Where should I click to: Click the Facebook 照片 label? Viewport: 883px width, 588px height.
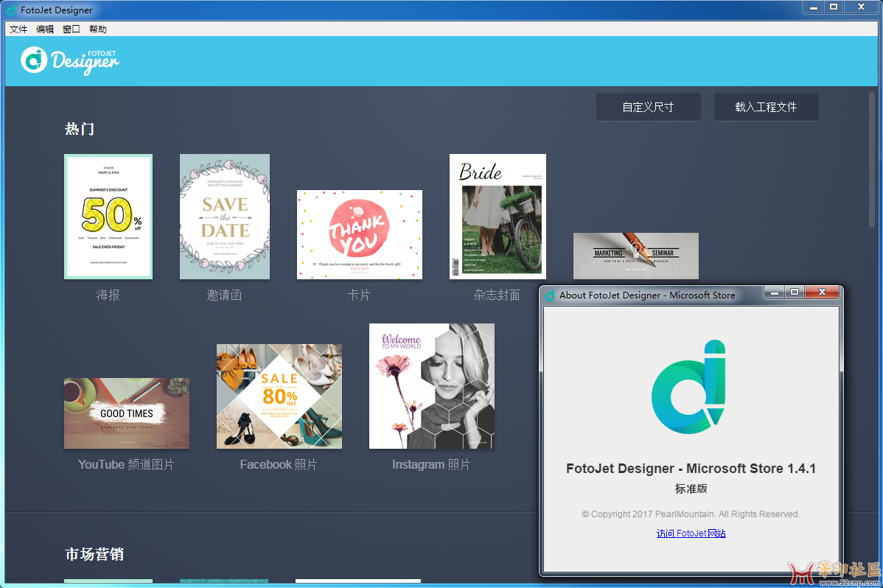coord(279,465)
